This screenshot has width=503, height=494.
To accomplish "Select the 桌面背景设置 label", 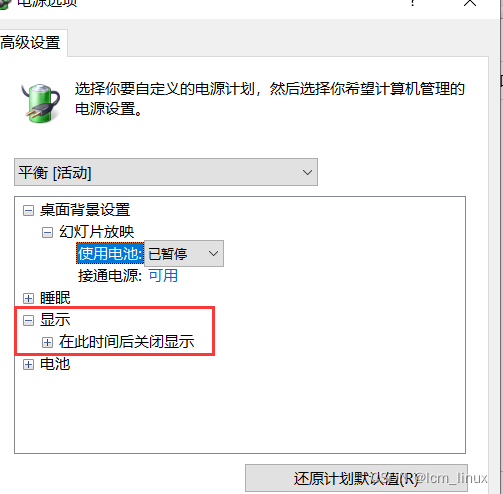I will pyautogui.click(x=85, y=210).
